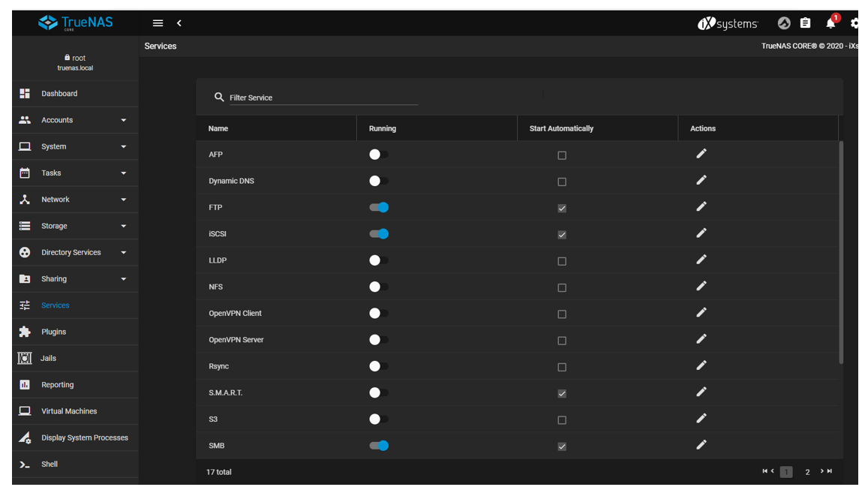Edit the S.M.A.R.T. service configuration
The height and width of the screenshot is (493, 868).
pos(701,392)
